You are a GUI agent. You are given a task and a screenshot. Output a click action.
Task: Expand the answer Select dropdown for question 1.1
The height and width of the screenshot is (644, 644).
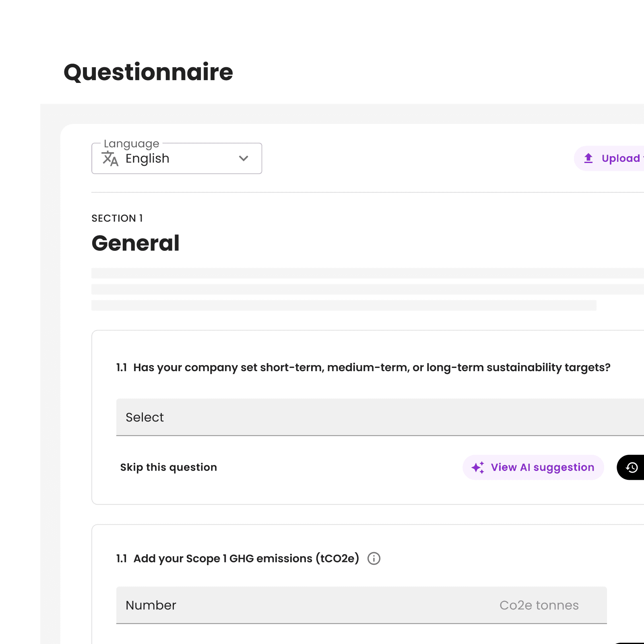[x=362, y=417]
